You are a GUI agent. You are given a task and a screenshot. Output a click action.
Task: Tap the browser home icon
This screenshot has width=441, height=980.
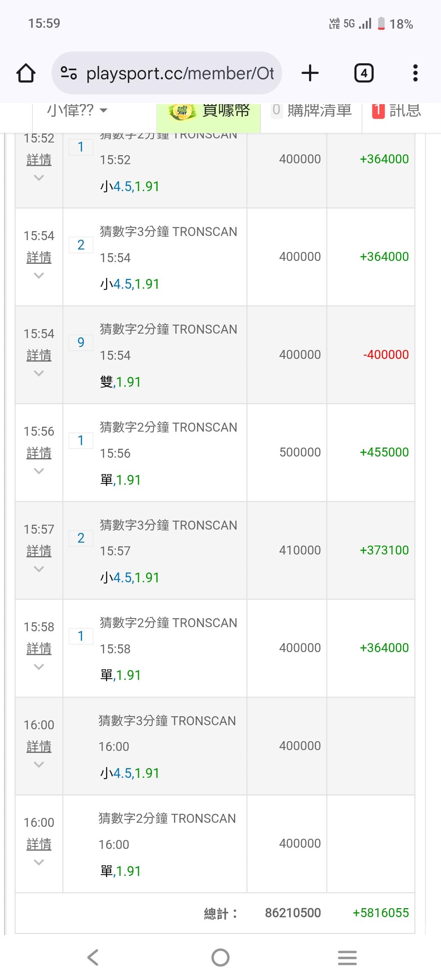(x=26, y=73)
